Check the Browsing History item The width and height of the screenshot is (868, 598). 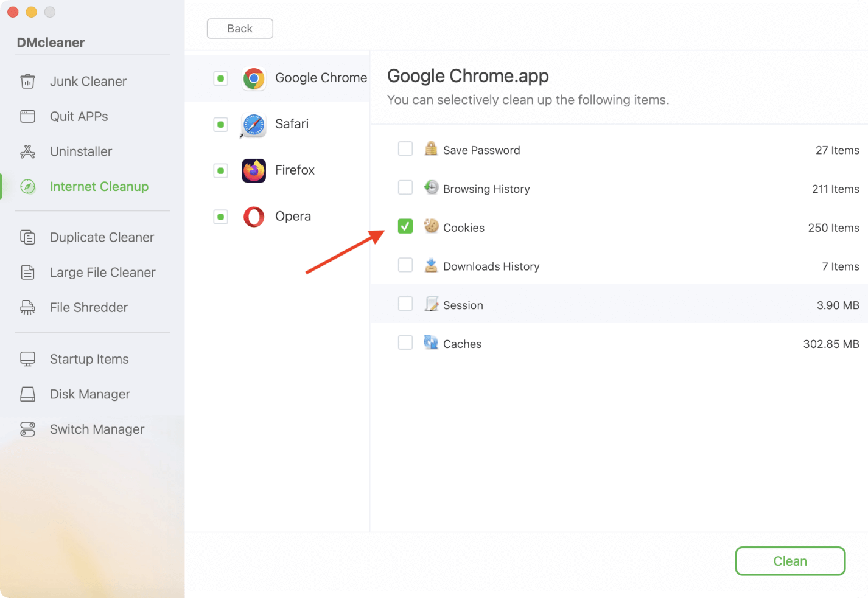tap(405, 187)
